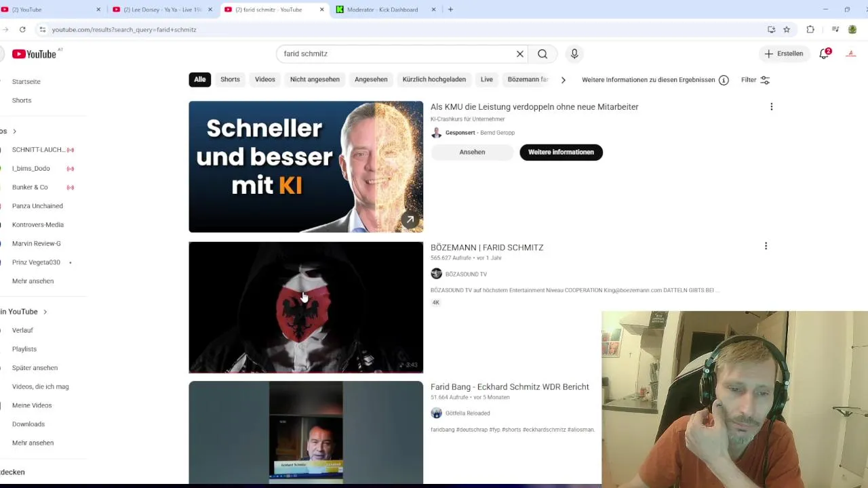Play the BÖZEMANN video thumbnail
The height and width of the screenshot is (488, 868).
tap(306, 307)
